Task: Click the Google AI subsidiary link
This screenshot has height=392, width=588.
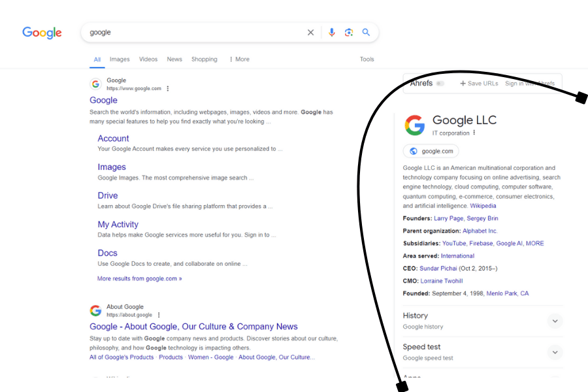Action: click(x=509, y=244)
